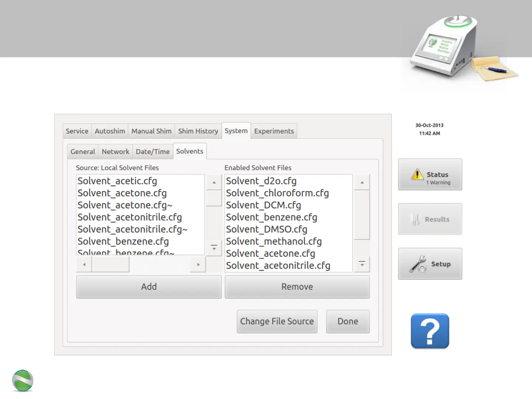
Task: Click the 11:42 AM time text
Action: [429, 133]
